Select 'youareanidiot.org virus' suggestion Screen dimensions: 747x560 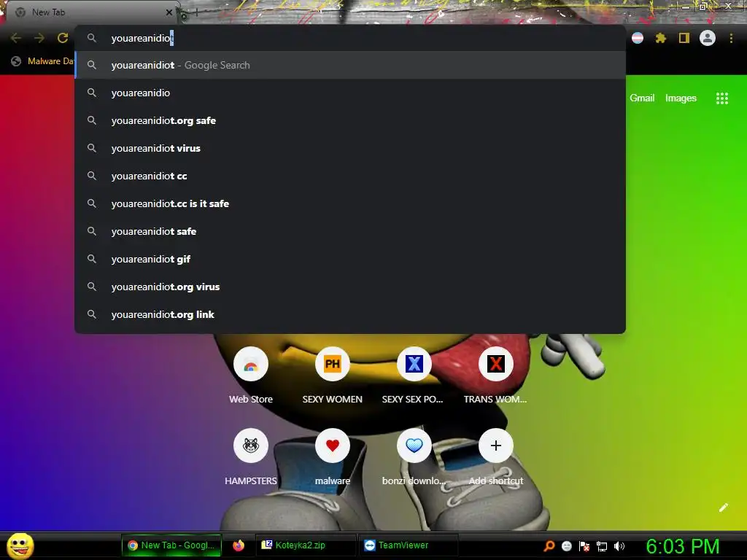pyautogui.click(x=350, y=287)
